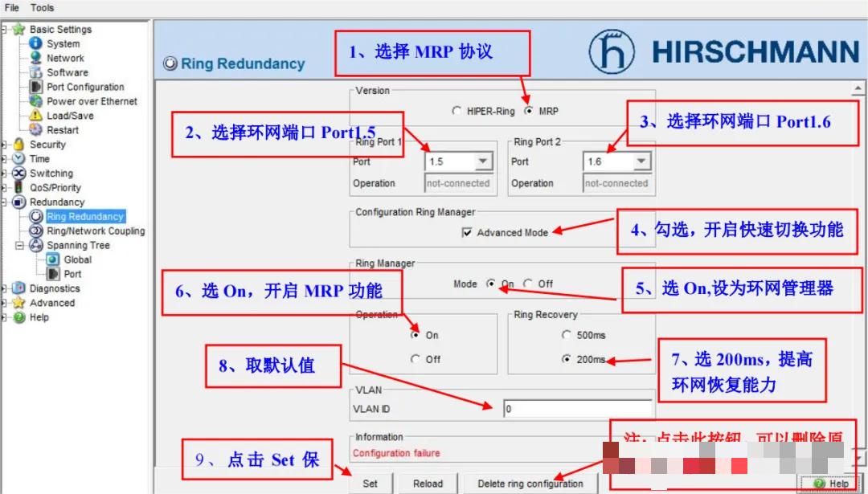This screenshot has height=494, width=868.
Task: Toggle the Advanced Mode checkbox
Action: pos(467,232)
